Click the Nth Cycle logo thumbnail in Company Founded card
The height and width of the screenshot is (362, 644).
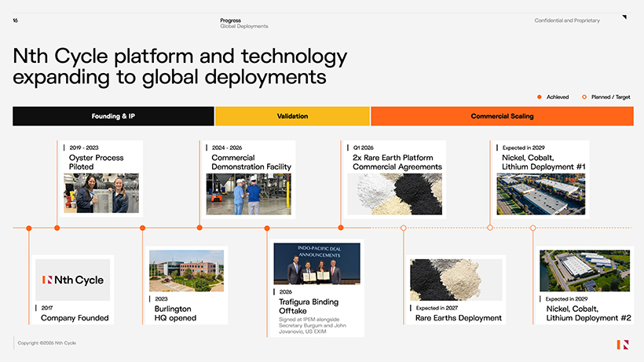point(73,280)
